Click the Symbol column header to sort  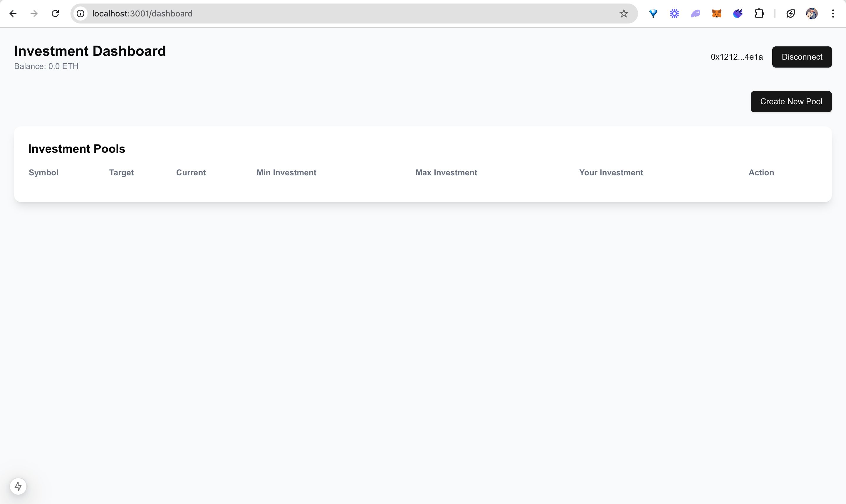pyautogui.click(x=43, y=173)
